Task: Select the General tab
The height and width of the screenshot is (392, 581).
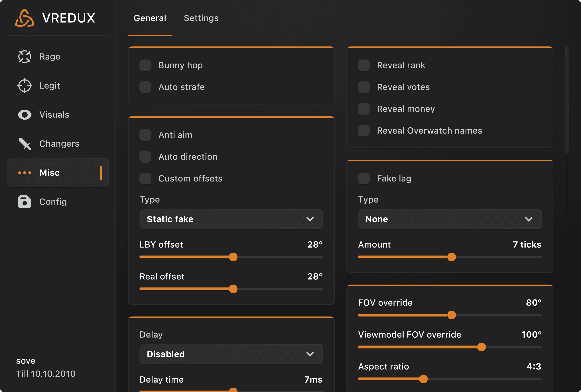Action: coord(150,18)
